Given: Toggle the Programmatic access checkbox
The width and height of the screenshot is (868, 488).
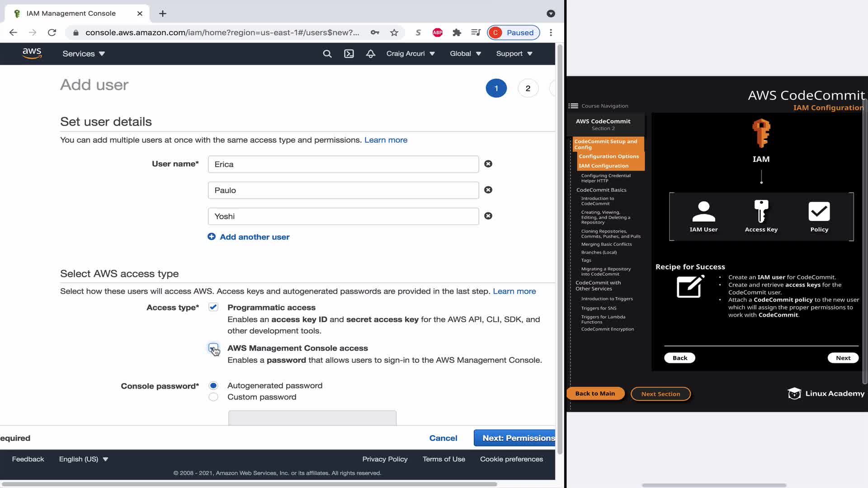Looking at the screenshot, I should [x=213, y=307].
